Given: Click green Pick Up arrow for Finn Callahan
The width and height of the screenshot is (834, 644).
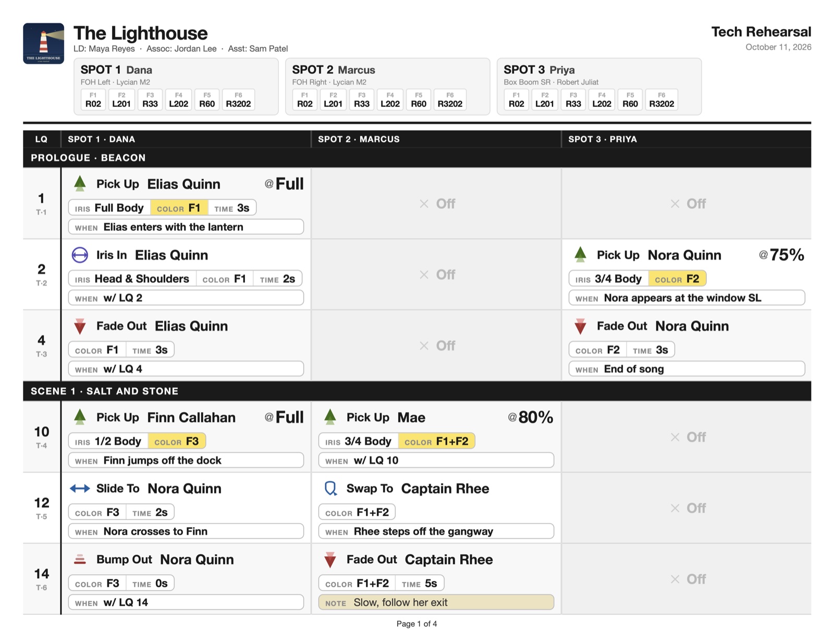Looking at the screenshot, I should tap(80, 417).
